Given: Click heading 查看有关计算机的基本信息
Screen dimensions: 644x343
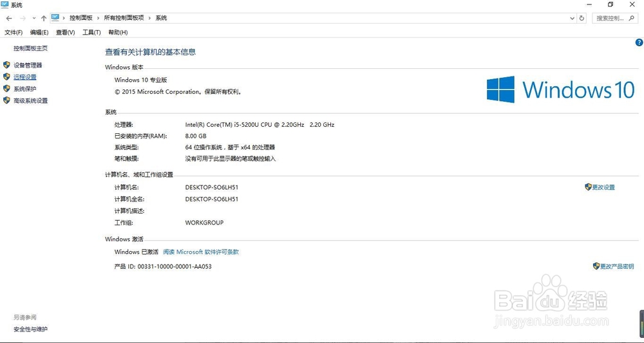Looking at the screenshot, I should coord(150,52).
